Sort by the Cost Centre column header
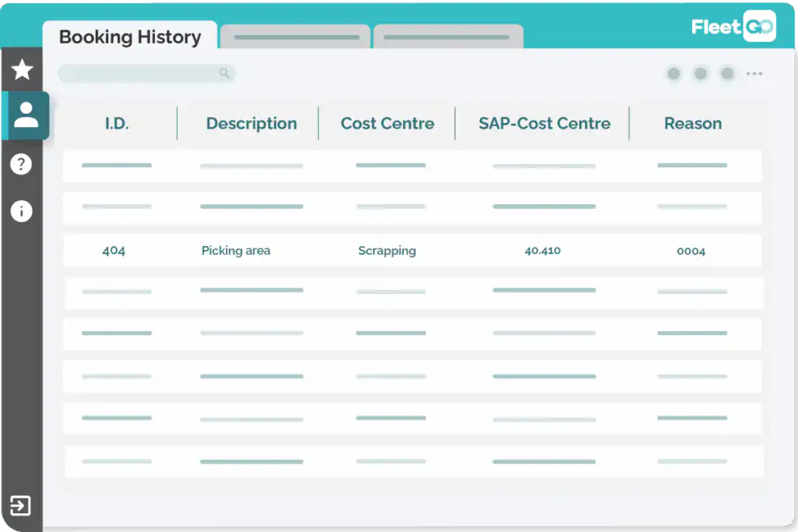 [387, 123]
